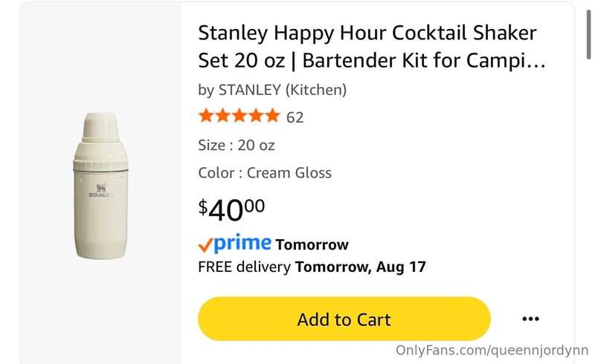The height and width of the screenshot is (364, 595).
Task: Click the 62 reviews count
Action: [x=295, y=117]
